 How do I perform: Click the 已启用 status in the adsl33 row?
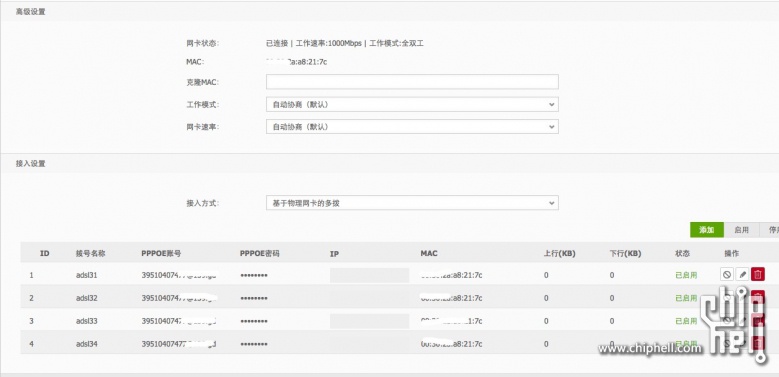point(686,321)
